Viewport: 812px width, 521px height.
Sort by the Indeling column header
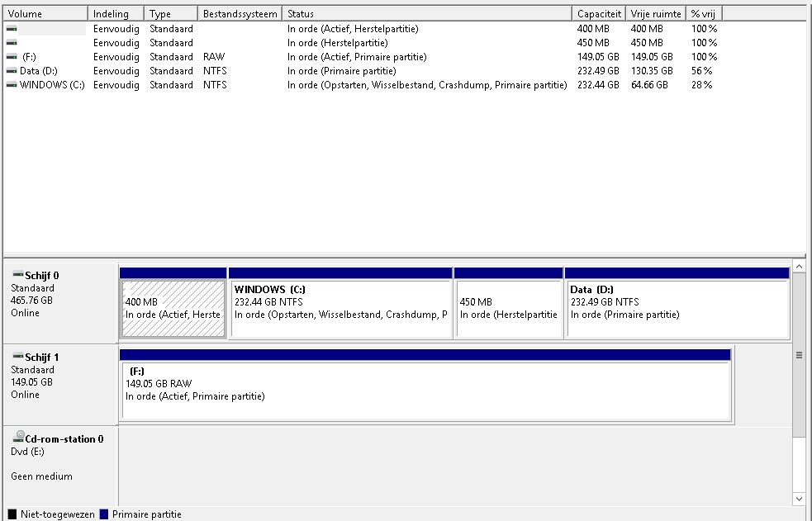tap(116, 13)
